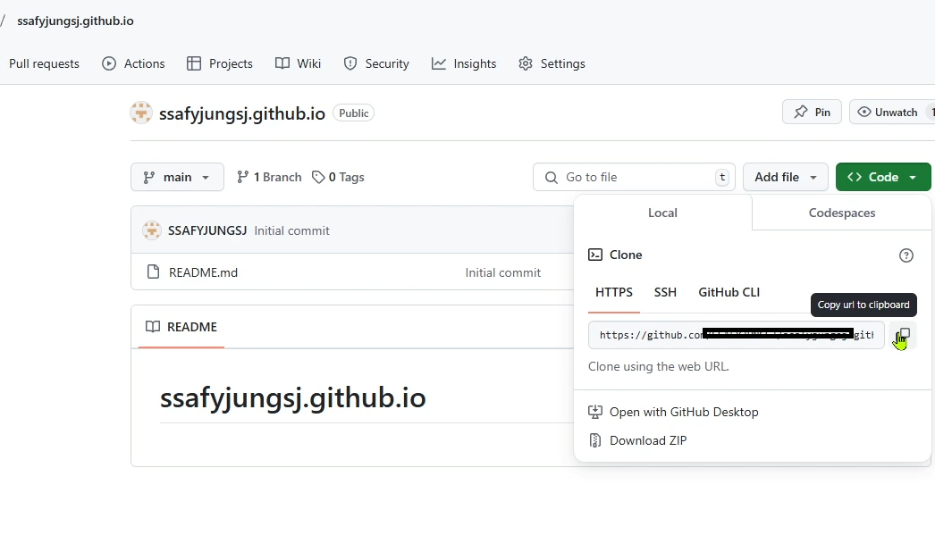935x560 pixels.
Task: Click the SSAFYJUNGSJ commit avatar
Action: pyautogui.click(x=152, y=230)
